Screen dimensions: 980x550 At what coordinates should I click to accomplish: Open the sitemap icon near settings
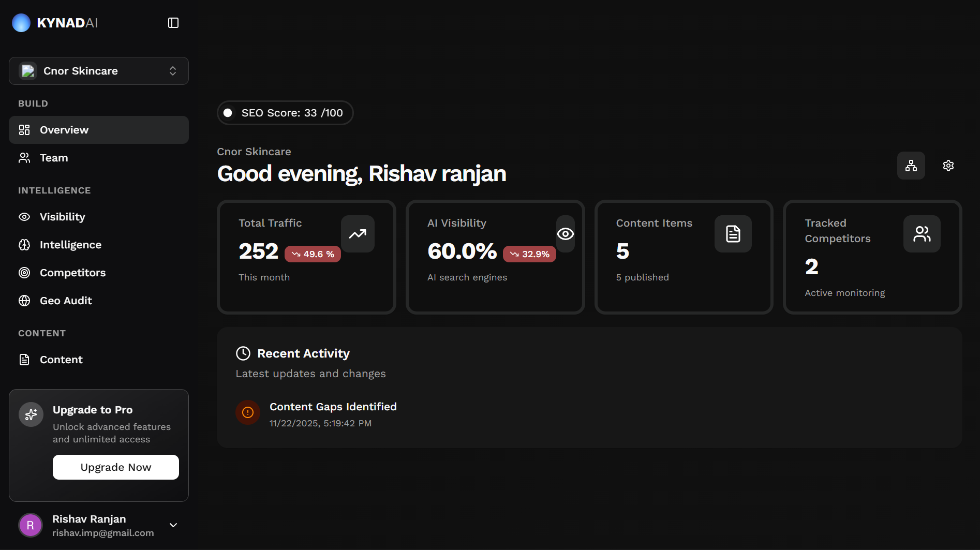pyautogui.click(x=911, y=166)
